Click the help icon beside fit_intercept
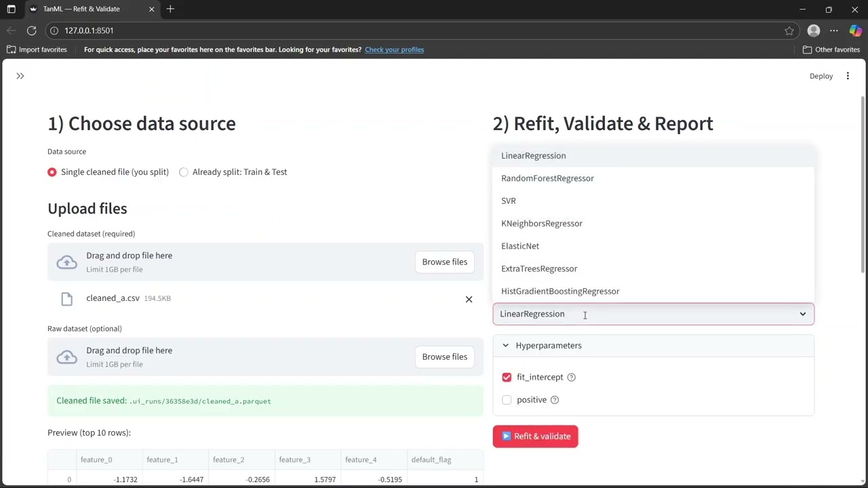 [x=571, y=378]
